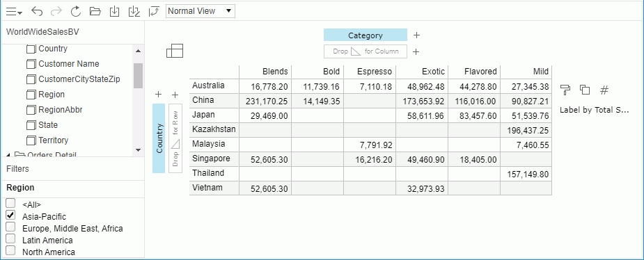Click plus above Drop for Row
The height and width of the screenshot is (260, 644).
tap(175, 95)
